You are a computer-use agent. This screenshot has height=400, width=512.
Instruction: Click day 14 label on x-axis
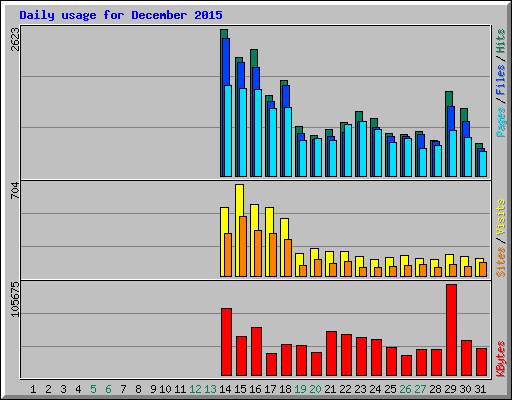(225, 389)
